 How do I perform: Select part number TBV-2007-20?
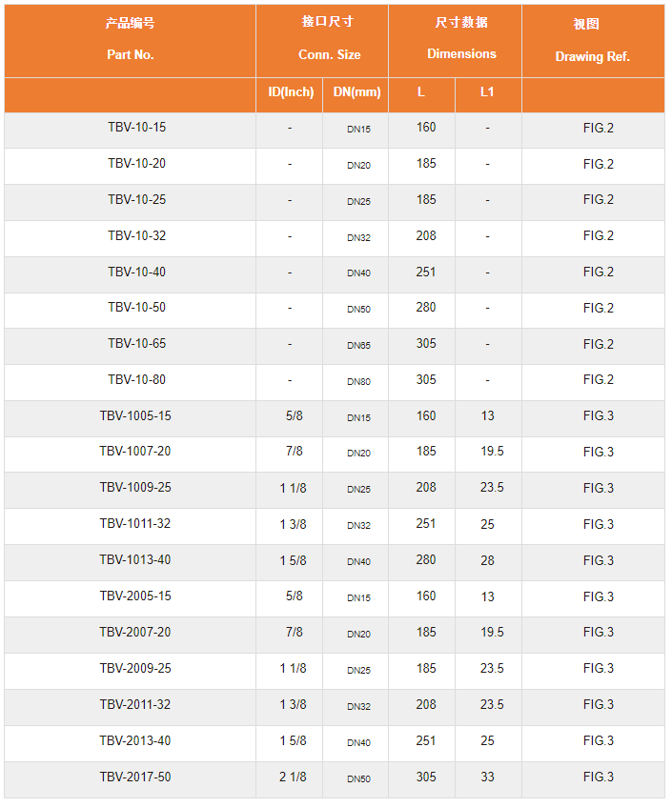135,633
